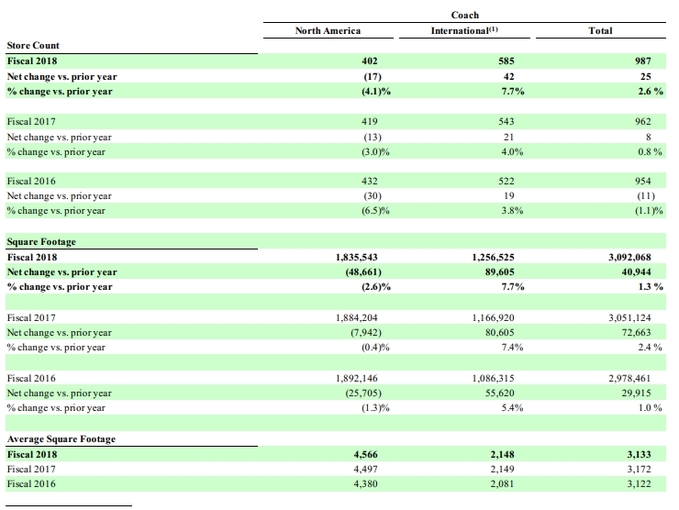The width and height of the screenshot is (679, 510).
Task: Select average square footage 3,172
Action: tap(639, 470)
